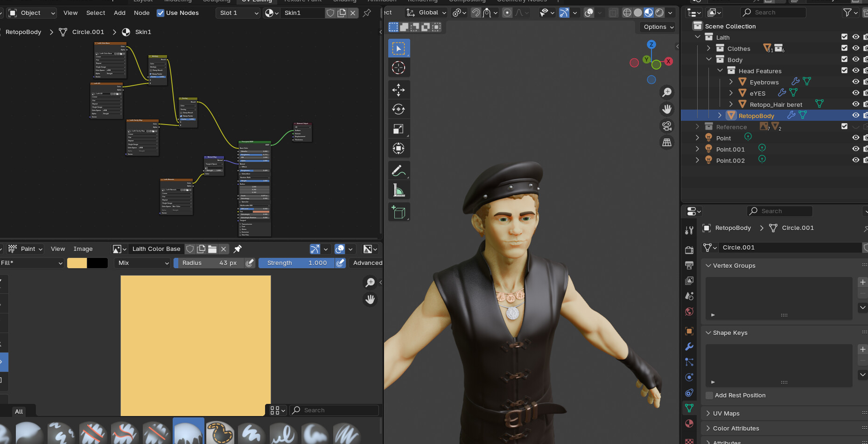
Task: Open the Slot 1 dropdown
Action: click(x=238, y=13)
